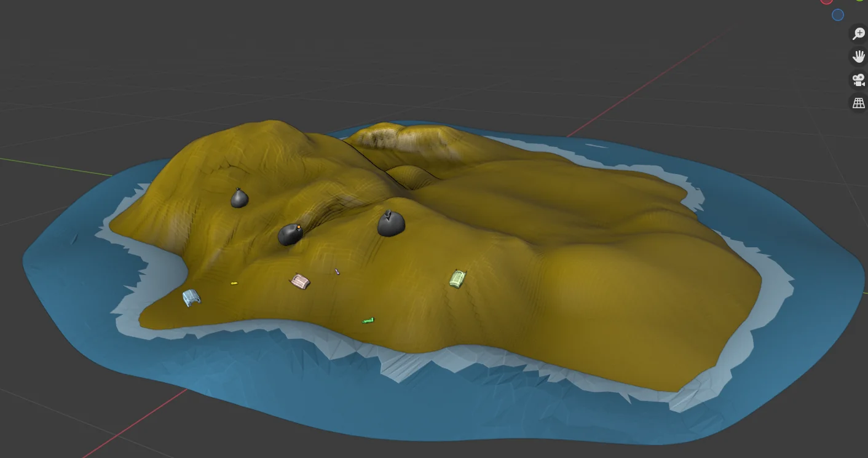Select the largest black trash bag mid-island

click(391, 224)
